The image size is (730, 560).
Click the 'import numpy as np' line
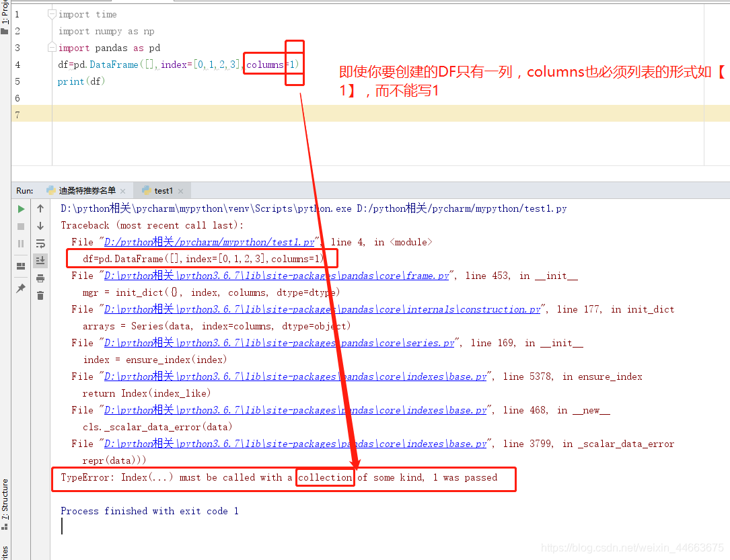pos(106,31)
